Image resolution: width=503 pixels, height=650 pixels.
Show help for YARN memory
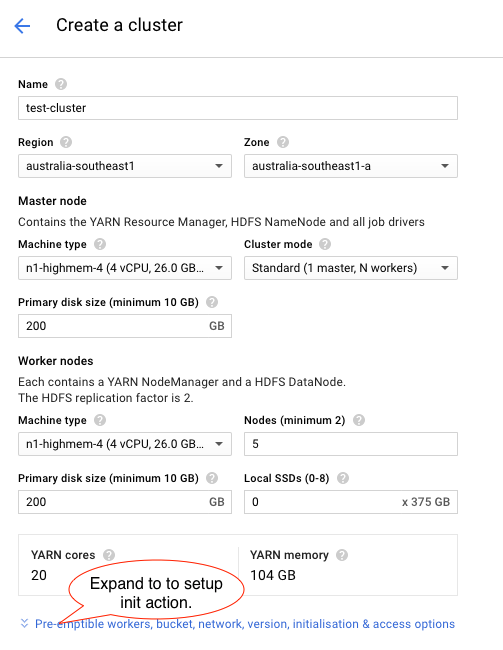tap(342, 555)
